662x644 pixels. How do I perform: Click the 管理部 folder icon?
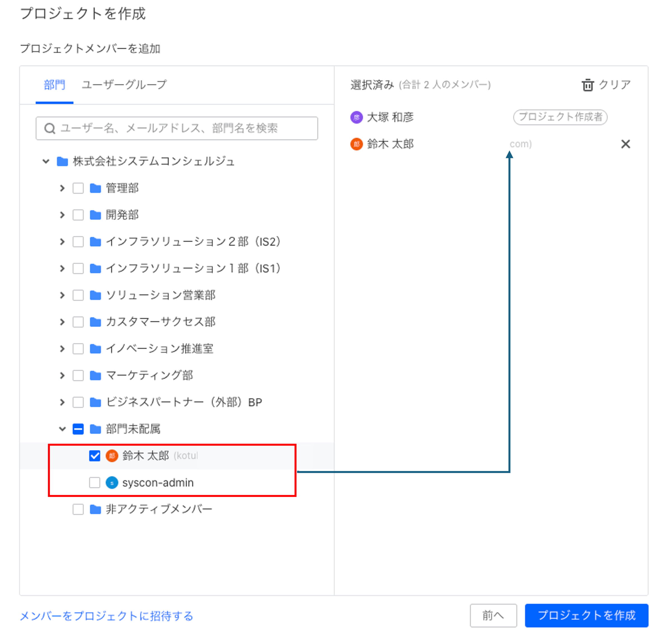tap(95, 188)
